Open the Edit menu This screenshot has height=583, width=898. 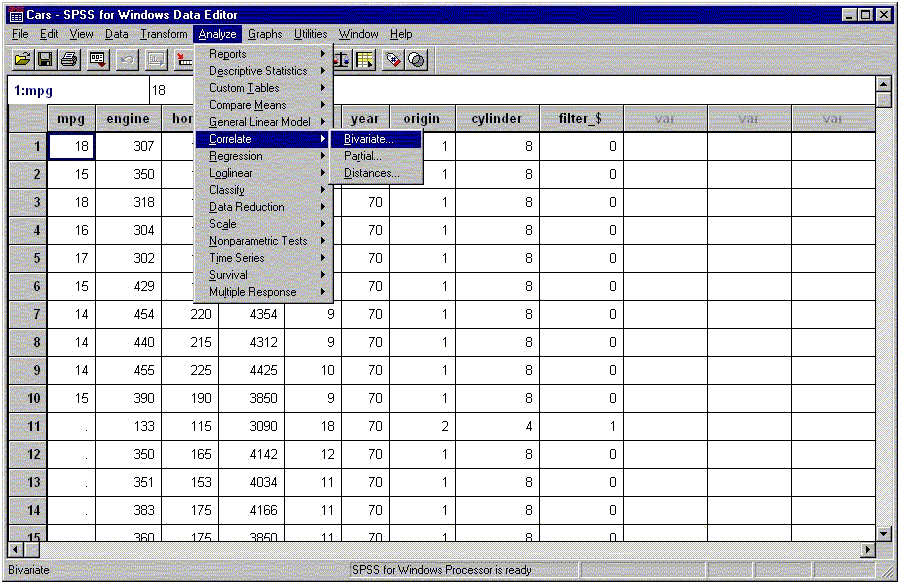(x=49, y=34)
